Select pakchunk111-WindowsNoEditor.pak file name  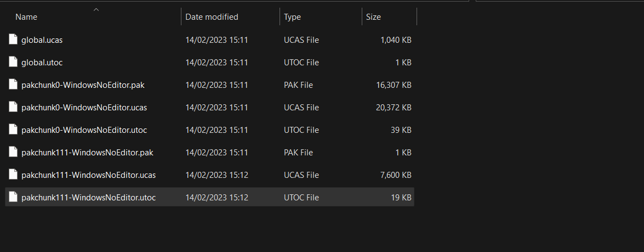[88, 153]
